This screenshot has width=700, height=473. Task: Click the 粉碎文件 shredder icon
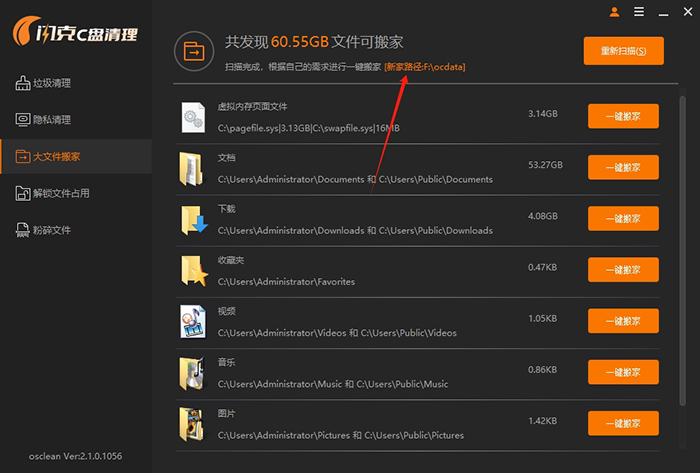[x=23, y=230]
